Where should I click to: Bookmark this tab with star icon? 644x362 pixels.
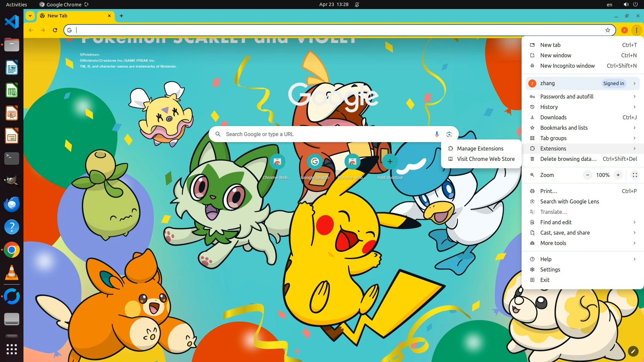[x=607, y=30]
